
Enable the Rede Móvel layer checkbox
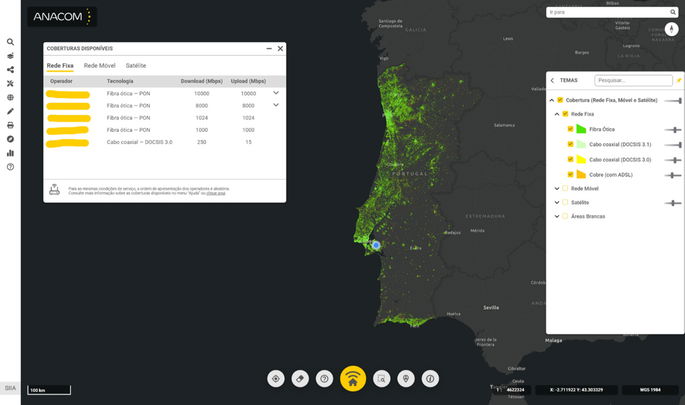click(565, 188)
